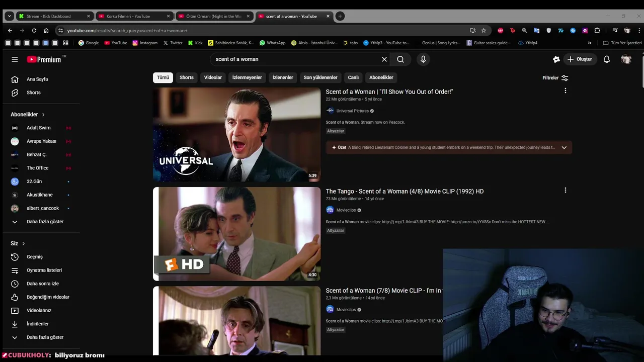Viewport: 644px width, 362px height.
Task: Open Movieclips channel under The Tango
Action: coord(346,210)
